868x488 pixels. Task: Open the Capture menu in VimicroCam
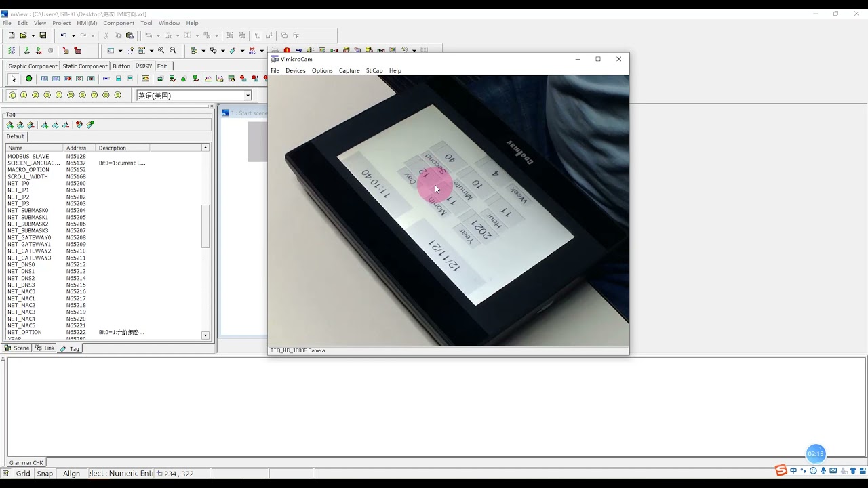point(349,70)
